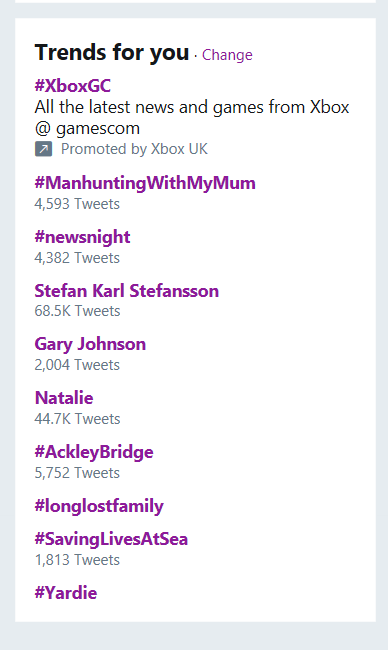Open the #newsnight trending topic
388x650 pixels.
click(x=82, y=237)
